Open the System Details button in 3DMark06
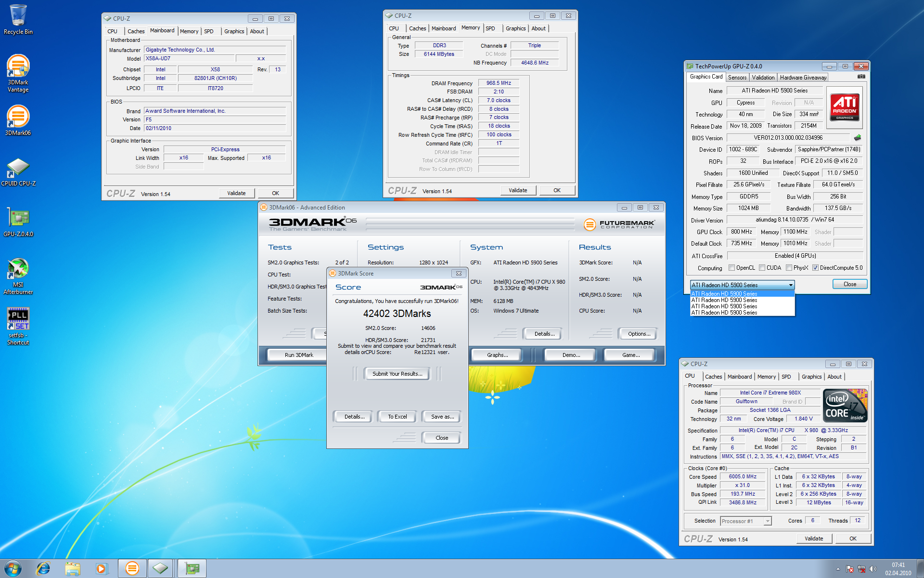This screenshot has width=924, height=578. [x=544, y=334]
